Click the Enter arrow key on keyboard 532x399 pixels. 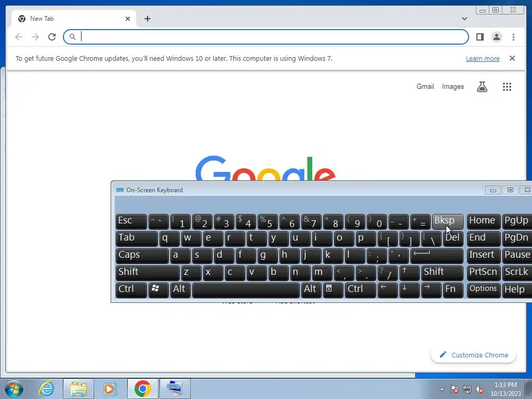coord(436,256)
